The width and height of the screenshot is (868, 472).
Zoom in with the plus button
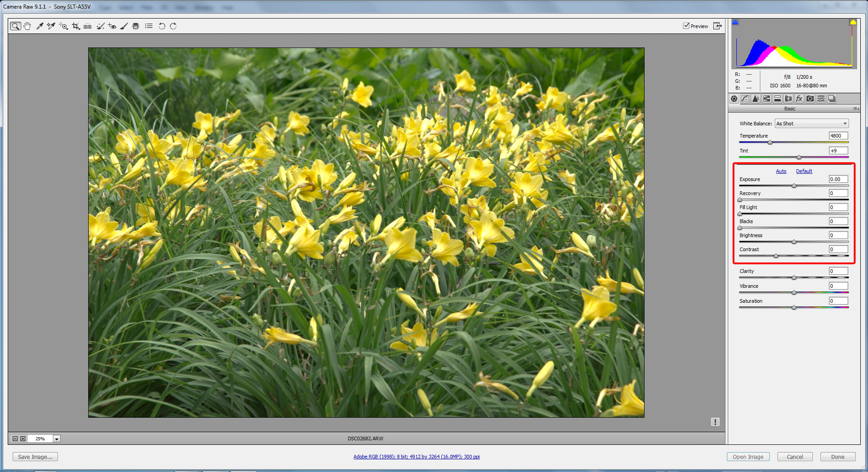click(x=23, y=439)
